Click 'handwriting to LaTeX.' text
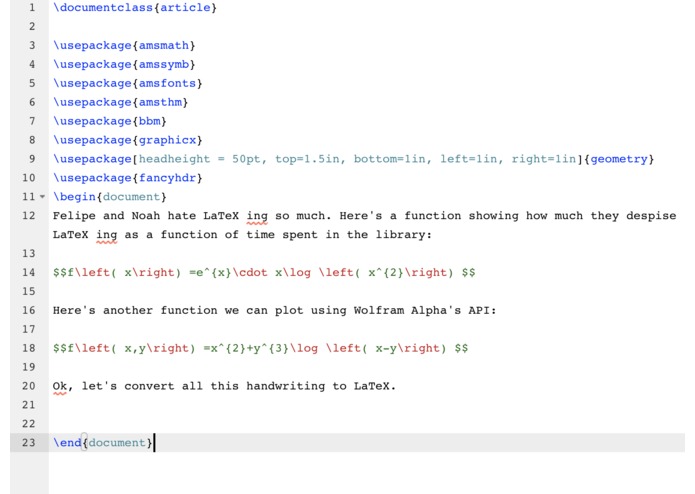695x494 pixels. pyautogui.click(x=321, y=386)
